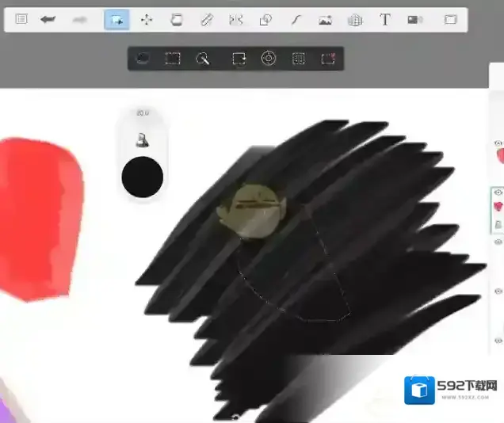Choose lasso selection mode
This screenshot has width=504, height=423.
[143, 59]
